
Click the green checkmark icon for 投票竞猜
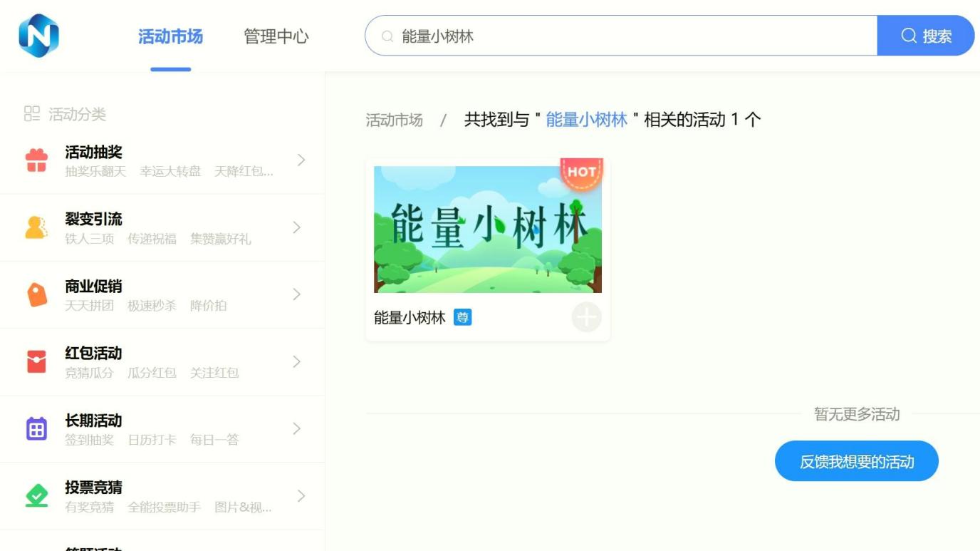36,495
